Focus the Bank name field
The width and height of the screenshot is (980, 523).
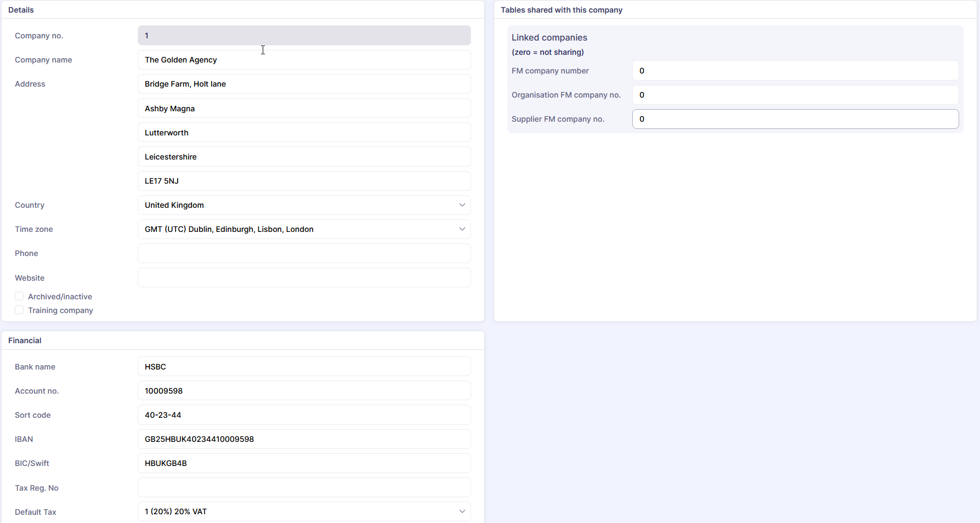click(304, 367)
